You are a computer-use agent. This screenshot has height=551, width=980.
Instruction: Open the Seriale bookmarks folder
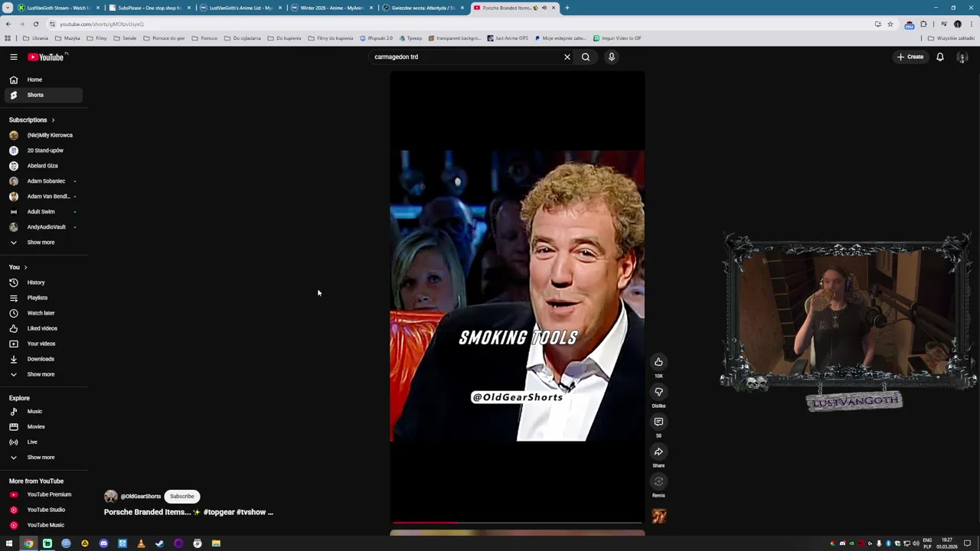[x=125, y=38]
